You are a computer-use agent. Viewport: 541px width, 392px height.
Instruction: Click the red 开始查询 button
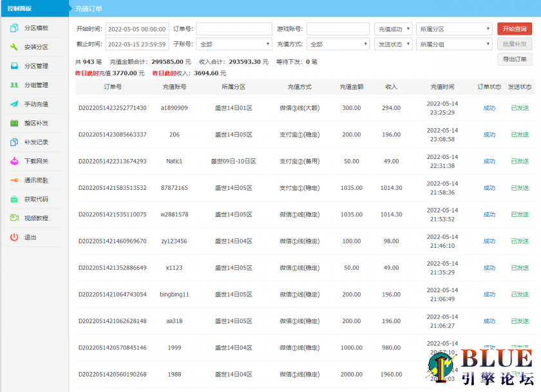(514, 29)
